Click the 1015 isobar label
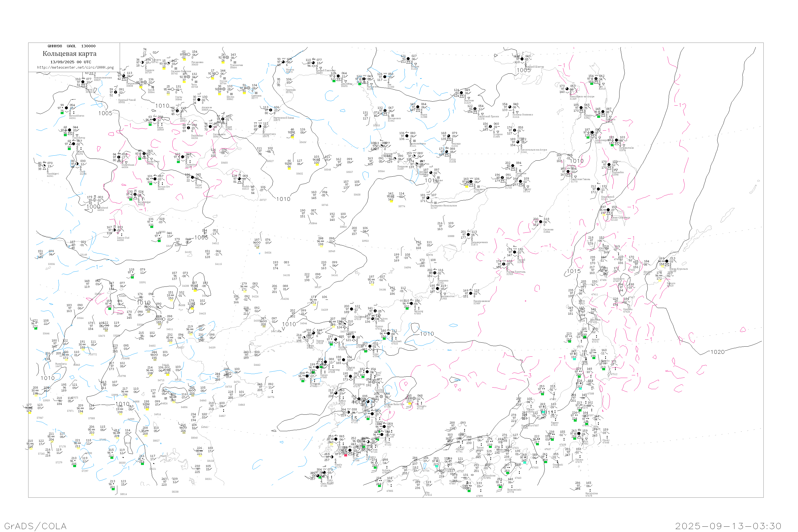The width and height of the screenshot is (798, 532). pos(573,271)
